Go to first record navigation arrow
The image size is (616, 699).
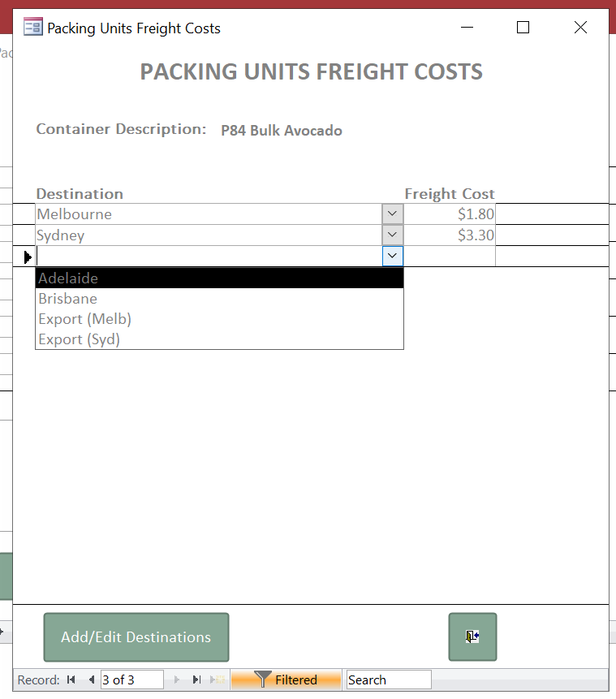click(x=71, y=680)
